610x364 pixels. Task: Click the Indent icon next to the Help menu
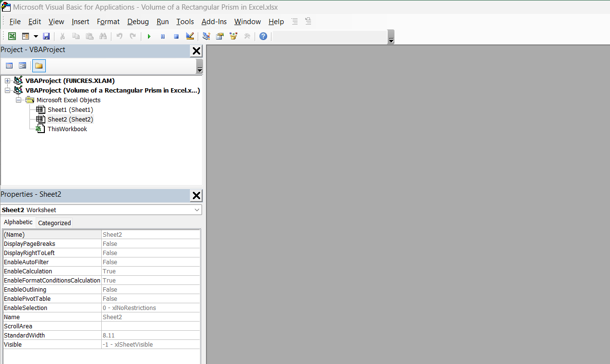coord(295,21)
